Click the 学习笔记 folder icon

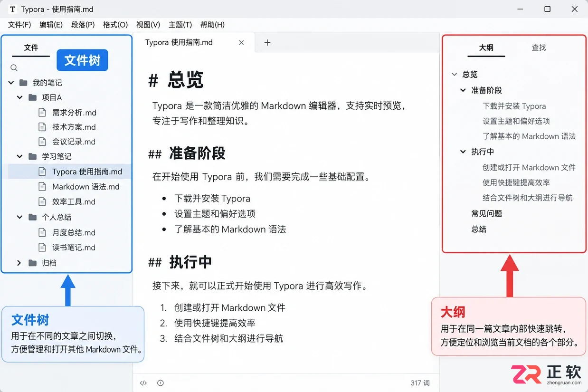[33, 156]
